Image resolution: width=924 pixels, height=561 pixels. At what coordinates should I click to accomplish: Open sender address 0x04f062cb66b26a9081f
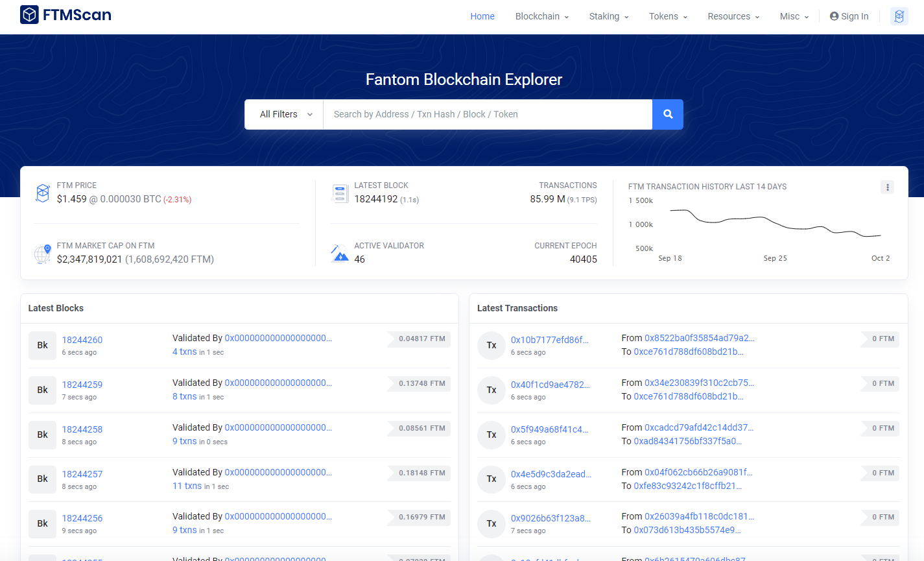(698, 472)
